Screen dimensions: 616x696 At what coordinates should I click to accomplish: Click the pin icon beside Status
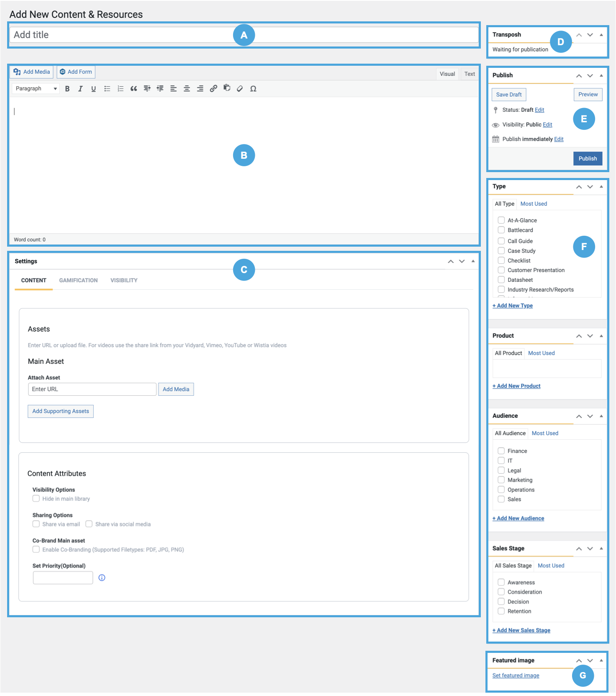point(495,110)
